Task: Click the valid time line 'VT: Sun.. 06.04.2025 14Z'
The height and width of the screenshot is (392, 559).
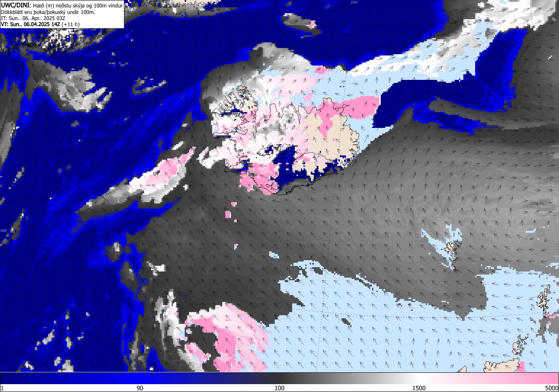Action: 31,24
